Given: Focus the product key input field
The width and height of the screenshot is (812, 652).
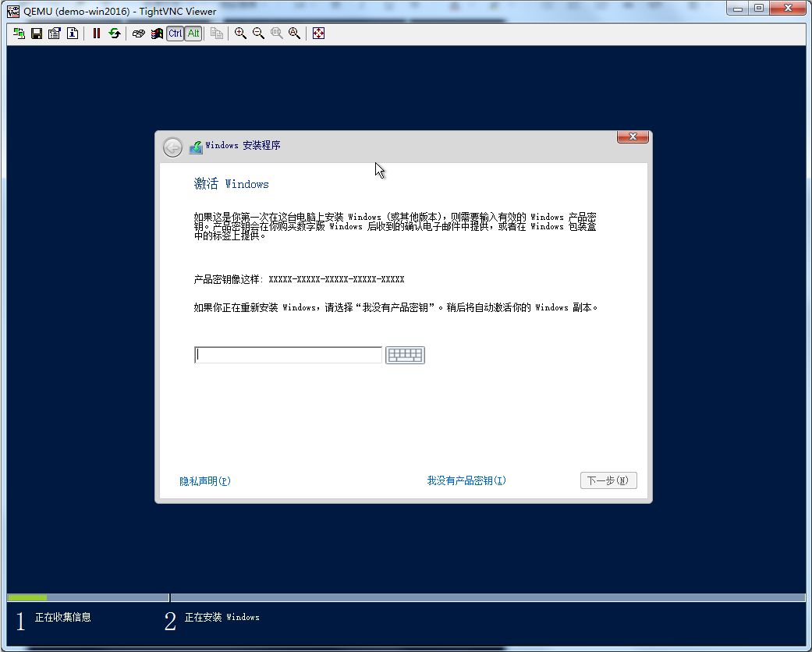Looking at the screenshot, I should tap(288, 356).
